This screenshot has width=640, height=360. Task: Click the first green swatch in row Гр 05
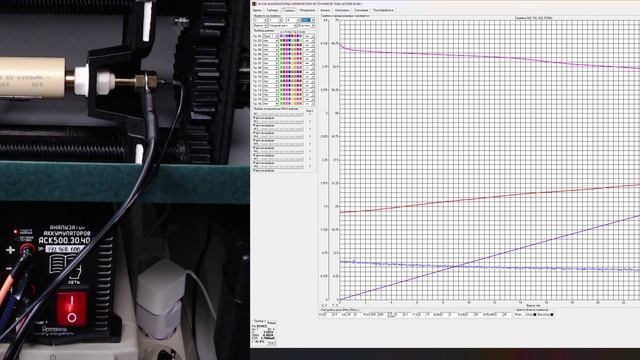[x=281, y=54]
